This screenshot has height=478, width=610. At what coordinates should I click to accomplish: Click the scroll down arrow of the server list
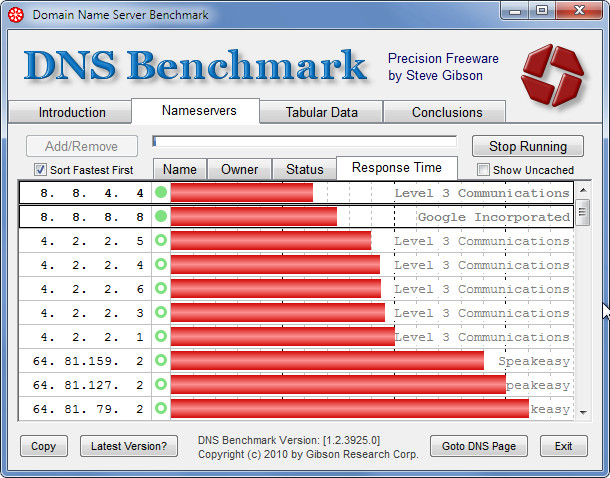(x=583, y=412)
